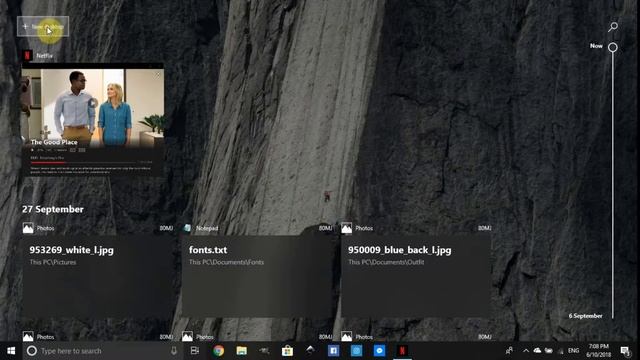Screen dimensions: 640x360
Task: Click the This PC\Pictures path text
Action: [x=53, y=262]
